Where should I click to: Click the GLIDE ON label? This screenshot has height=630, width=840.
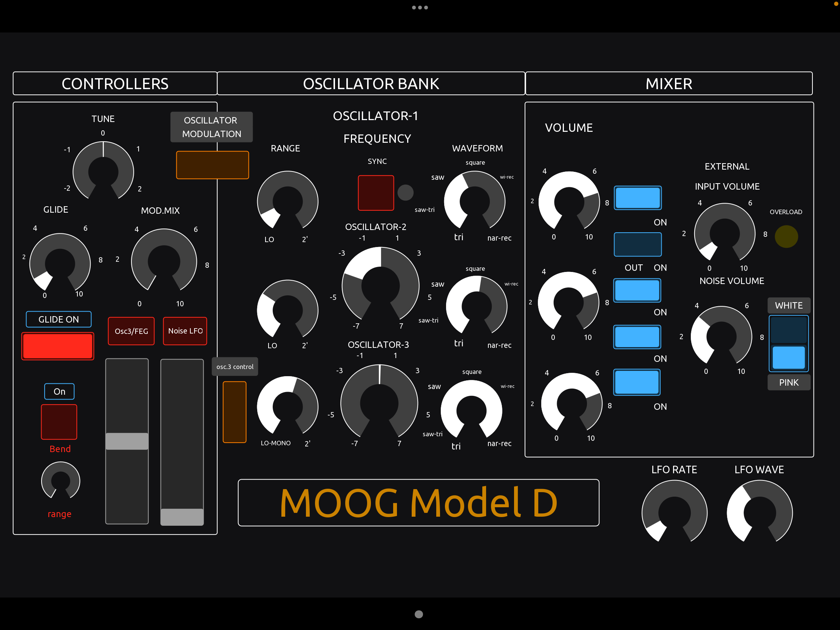point(59,320)
